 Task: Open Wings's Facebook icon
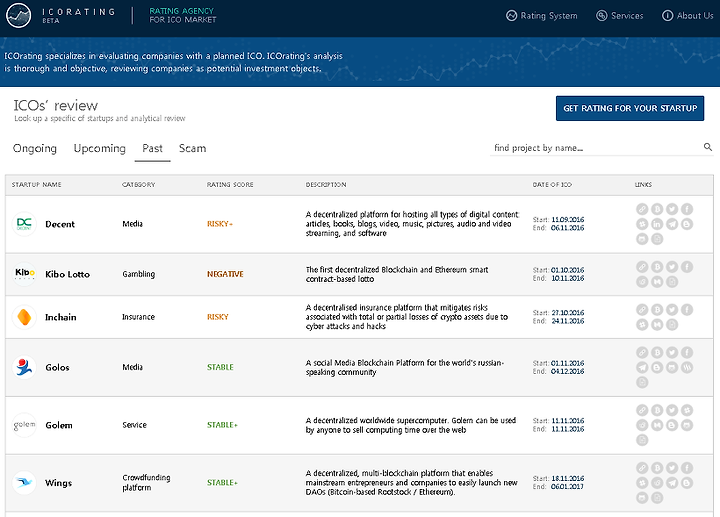point(687,468)
